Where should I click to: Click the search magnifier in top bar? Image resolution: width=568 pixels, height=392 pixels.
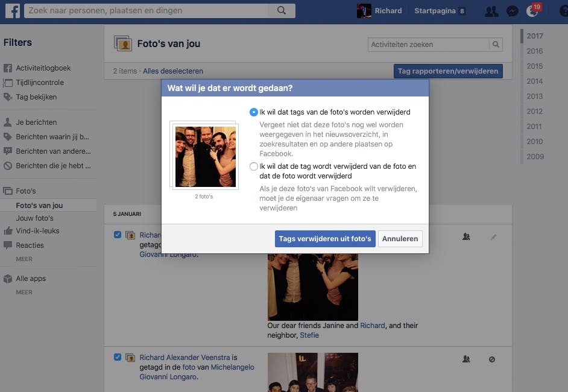[282, 10]
